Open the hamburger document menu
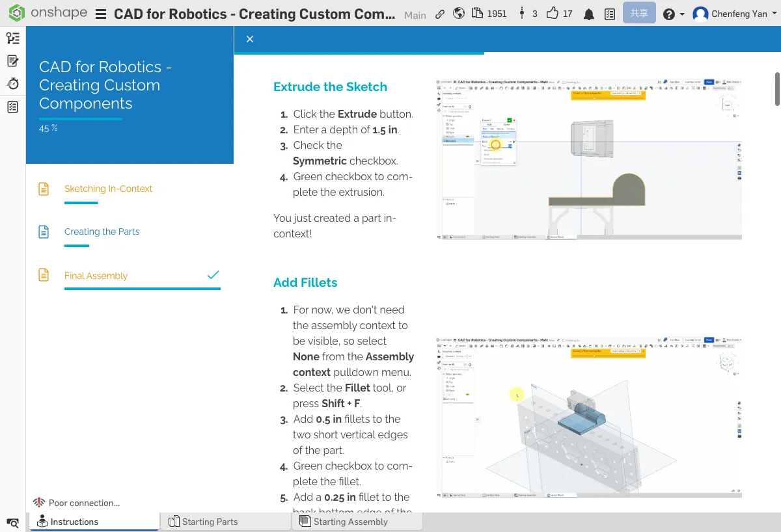Image resolution: width=781 pixels, height=532 pixels. 100,14
